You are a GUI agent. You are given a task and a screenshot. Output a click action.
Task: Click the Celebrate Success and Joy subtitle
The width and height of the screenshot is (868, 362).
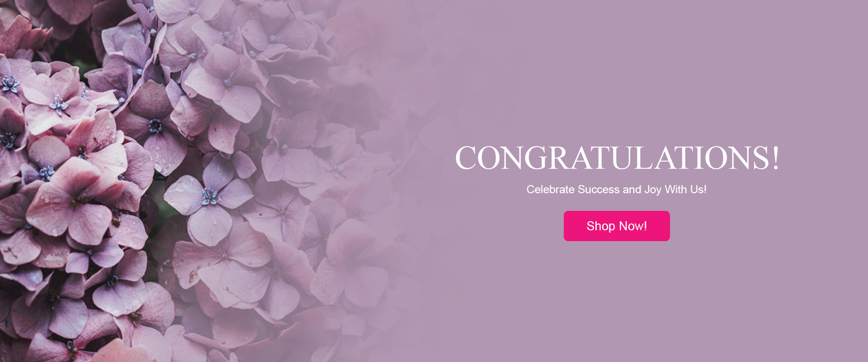tap(616, 190)
